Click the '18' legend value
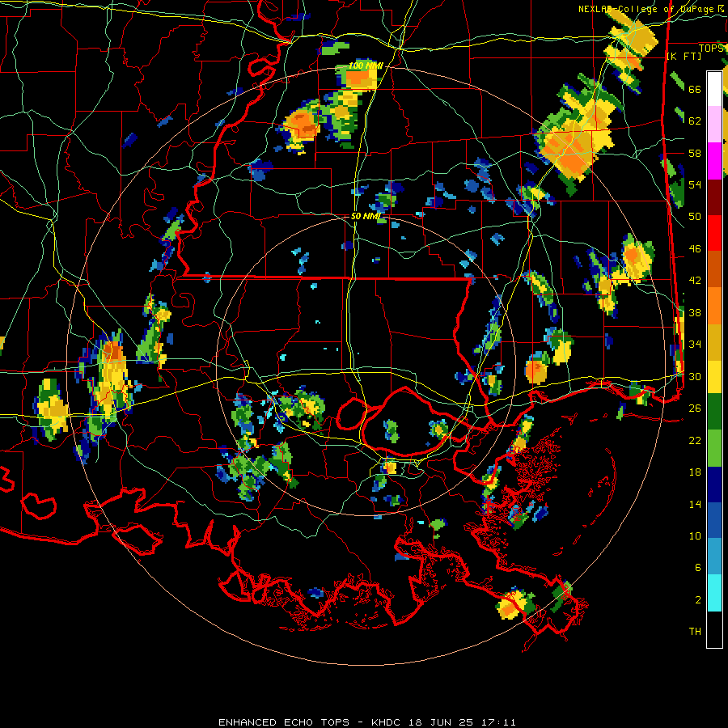The image size is (728, 728). point(695,472)
